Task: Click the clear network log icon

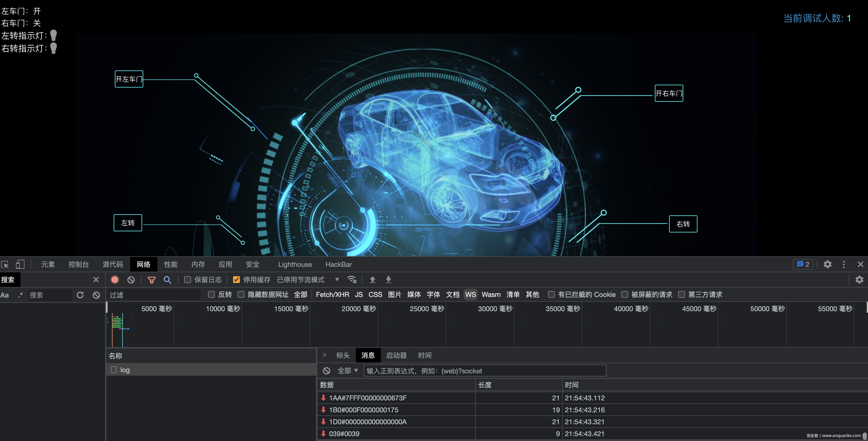Action: [x=131, y=280]
